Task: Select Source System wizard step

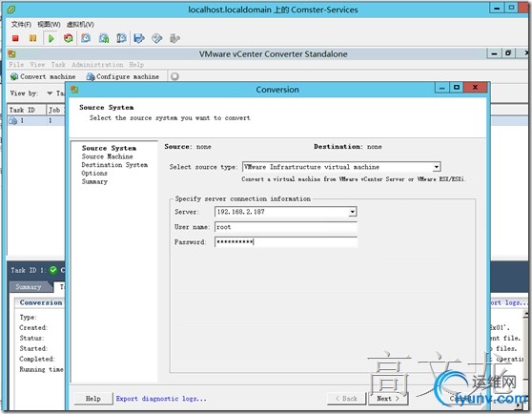Action: tap(109, 148)
